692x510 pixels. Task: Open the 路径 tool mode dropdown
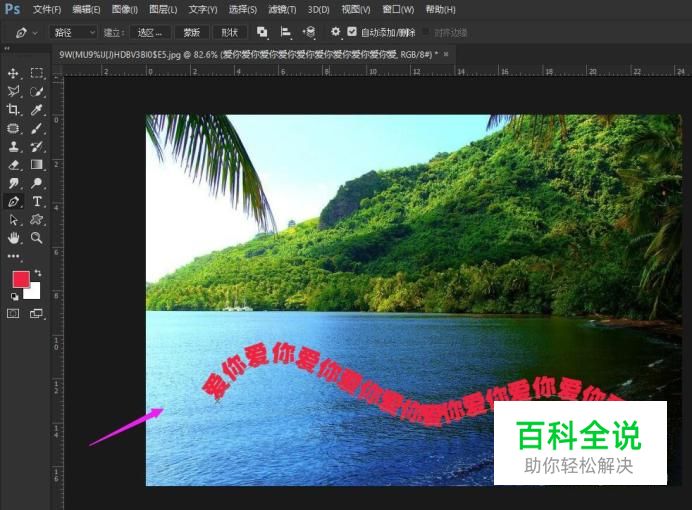coord(73,33)
